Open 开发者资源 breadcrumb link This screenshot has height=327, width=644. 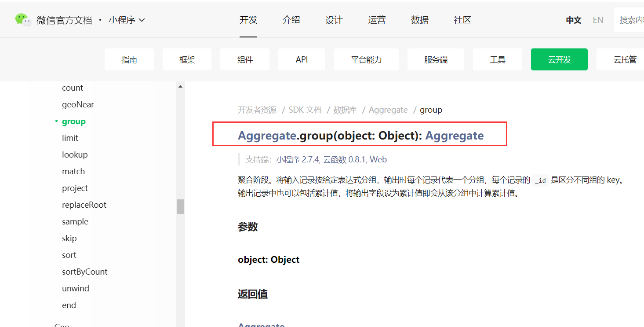click(x=257, y=110)
